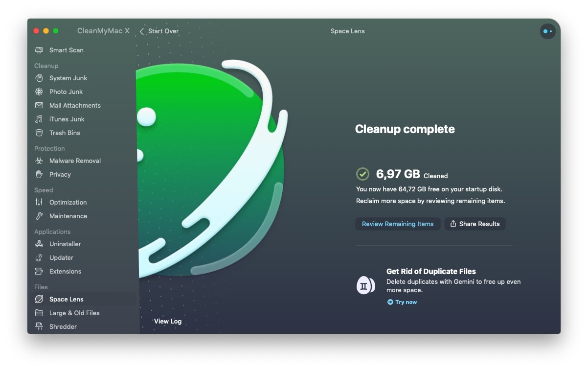
Task: Click the Gemini duplicate finder icon
Action: coord(365,285)
